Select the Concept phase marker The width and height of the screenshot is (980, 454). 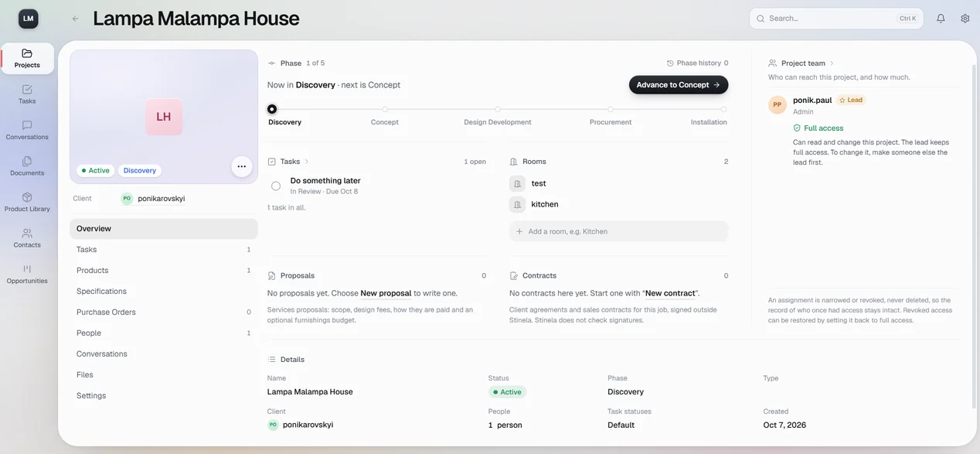coord(385,109)
